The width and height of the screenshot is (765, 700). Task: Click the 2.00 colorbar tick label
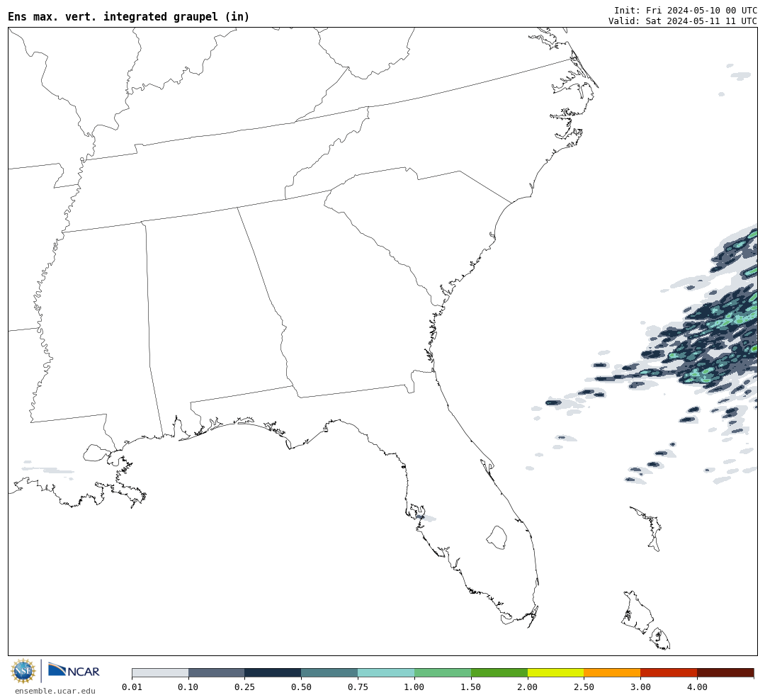pyautogui.click(x=528, y=687)
